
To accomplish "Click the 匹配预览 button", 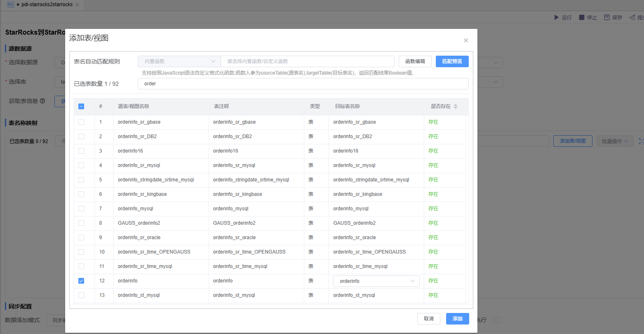I will (x=452, y=61).
